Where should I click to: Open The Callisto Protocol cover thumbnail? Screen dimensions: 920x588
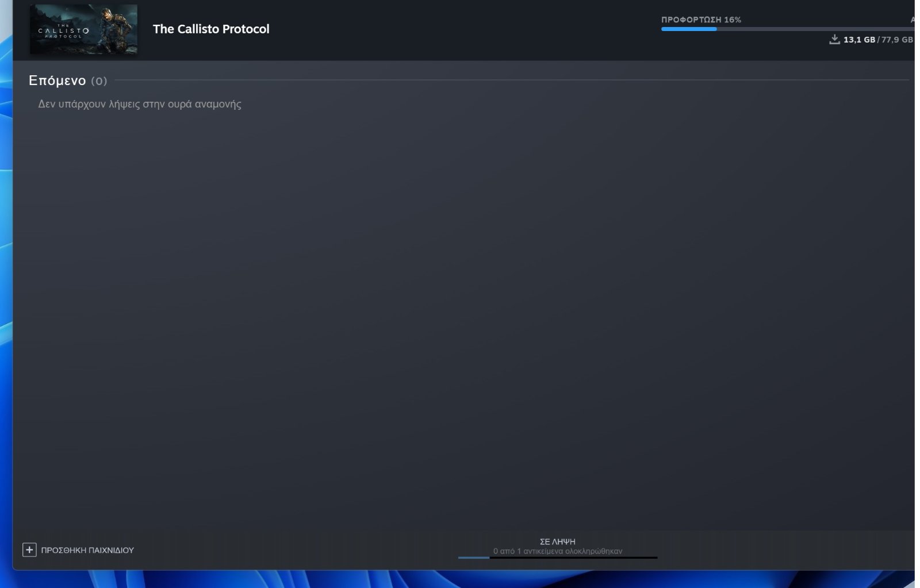point(83,29)
